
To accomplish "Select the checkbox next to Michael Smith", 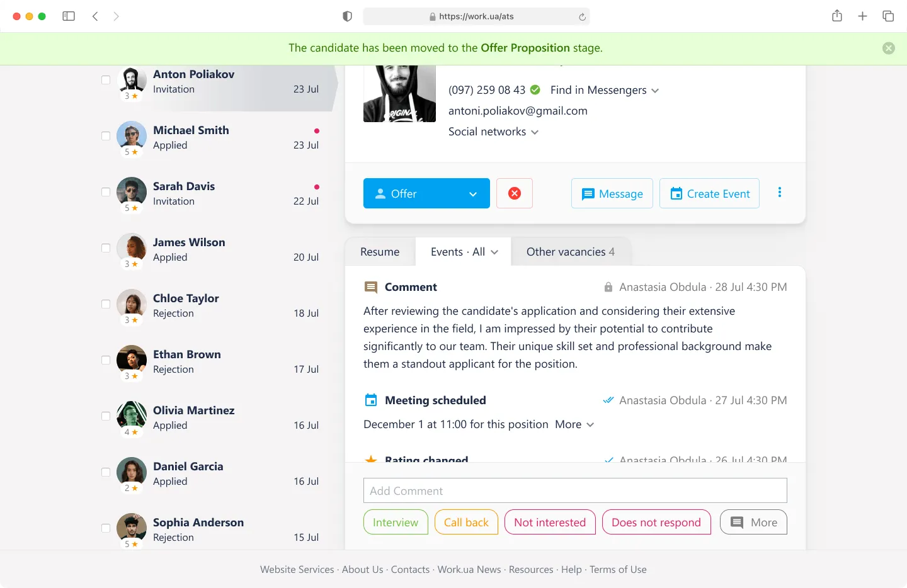I will (x=106, y=136).
